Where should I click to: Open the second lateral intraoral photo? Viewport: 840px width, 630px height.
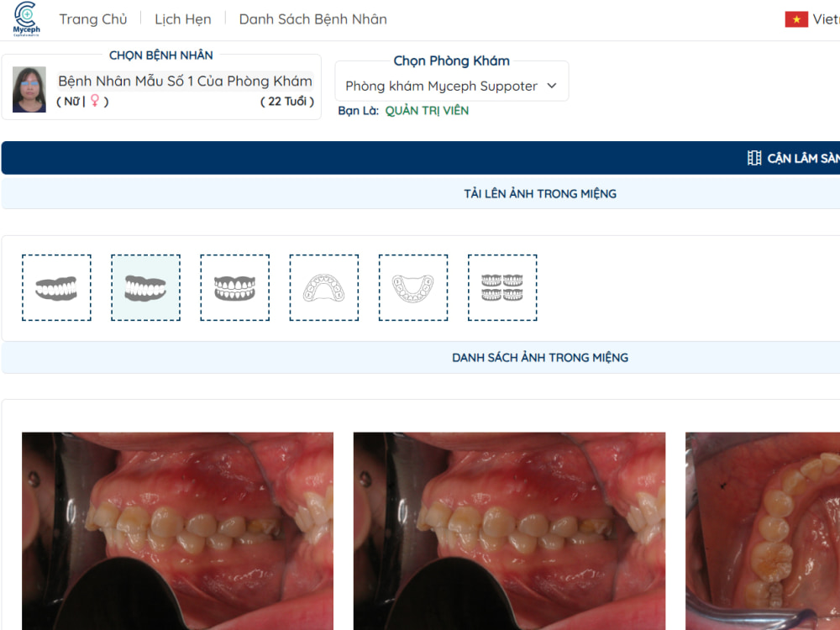510,531
